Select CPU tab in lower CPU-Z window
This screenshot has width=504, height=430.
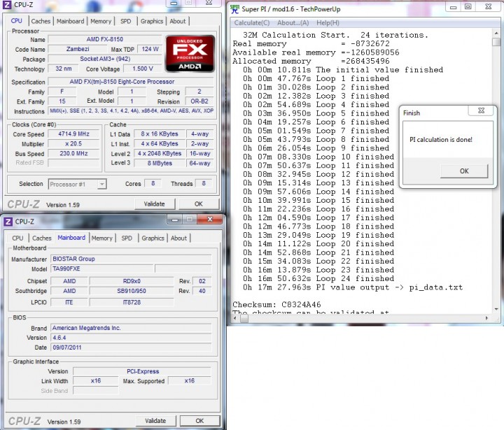17,238
